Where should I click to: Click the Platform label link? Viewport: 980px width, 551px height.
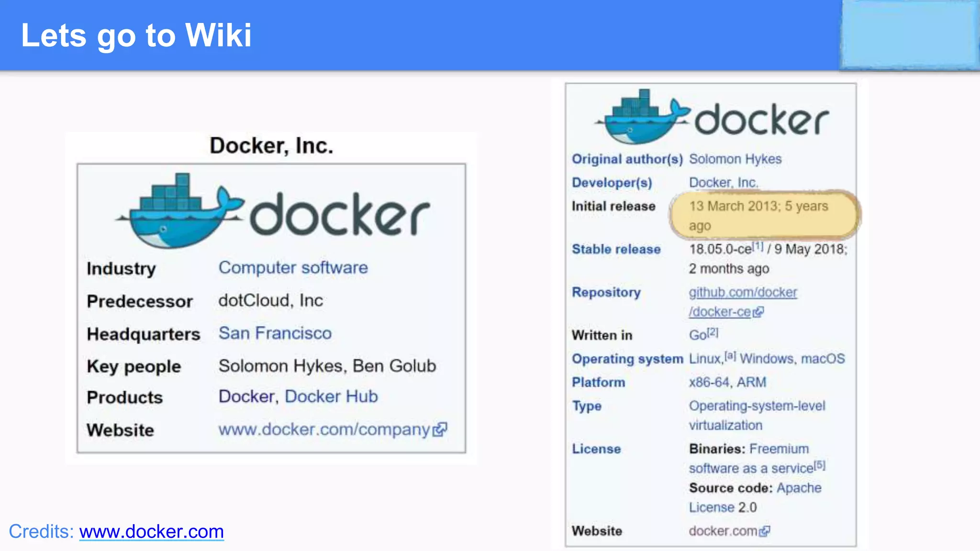pyautogui.click(x=599, y=382)
